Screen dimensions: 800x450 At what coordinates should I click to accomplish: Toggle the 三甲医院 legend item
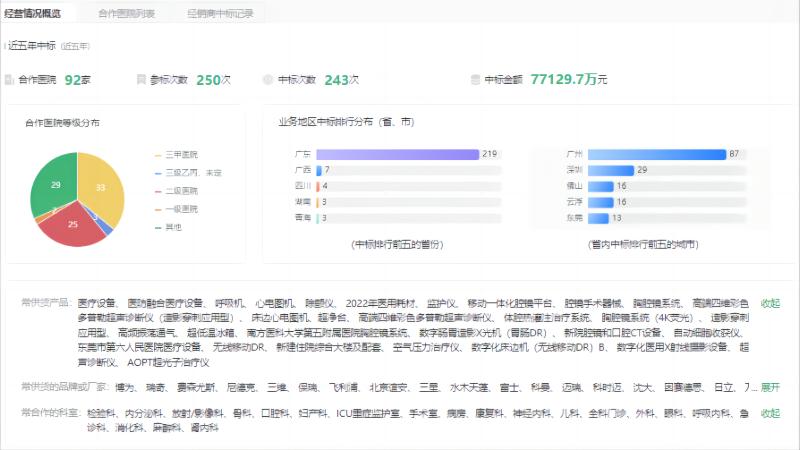(x=176, y=155)
